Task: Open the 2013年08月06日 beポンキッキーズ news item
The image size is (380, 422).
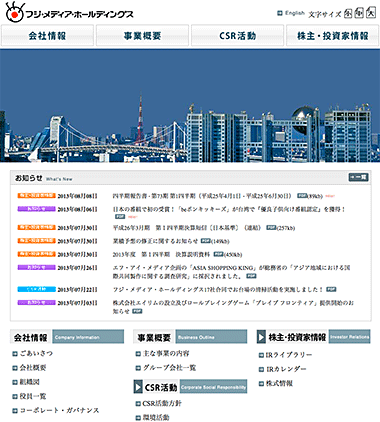Action: pyautogui.click(x=229, y=209)
